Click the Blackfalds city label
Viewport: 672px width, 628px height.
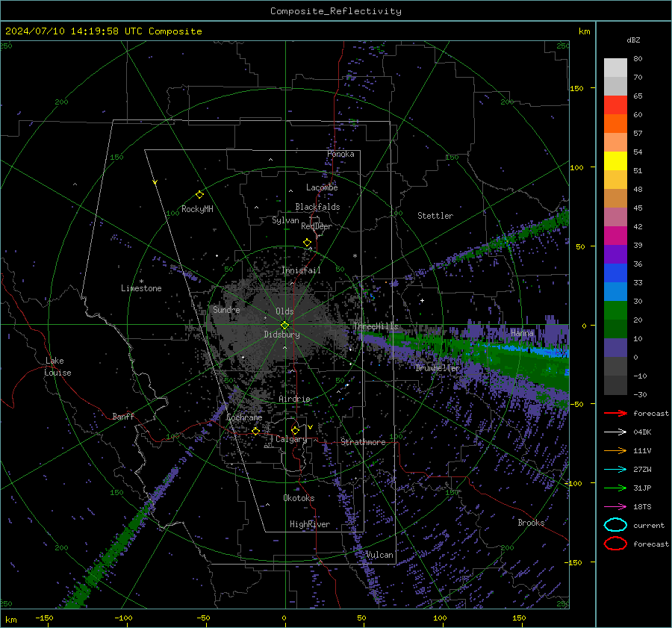(317, 207)
